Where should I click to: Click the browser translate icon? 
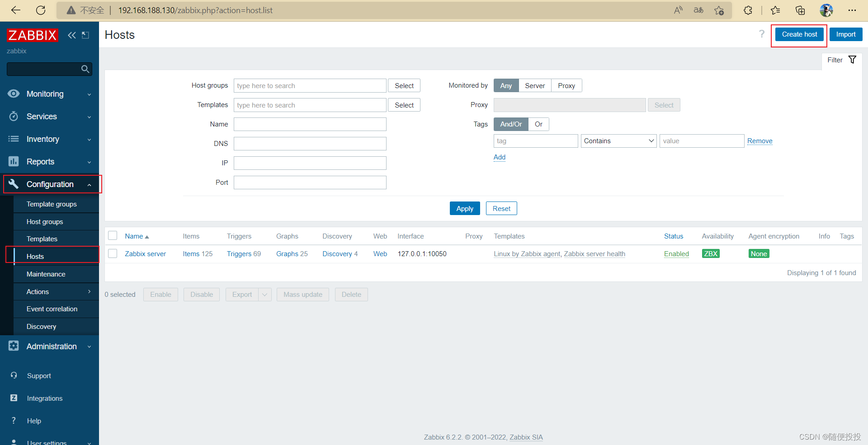point(698,10)
